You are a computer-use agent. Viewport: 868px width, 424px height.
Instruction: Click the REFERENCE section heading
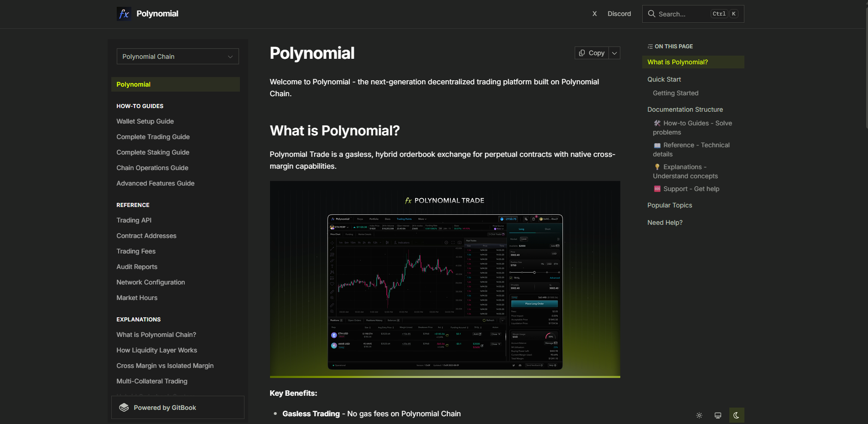(133, 205)
